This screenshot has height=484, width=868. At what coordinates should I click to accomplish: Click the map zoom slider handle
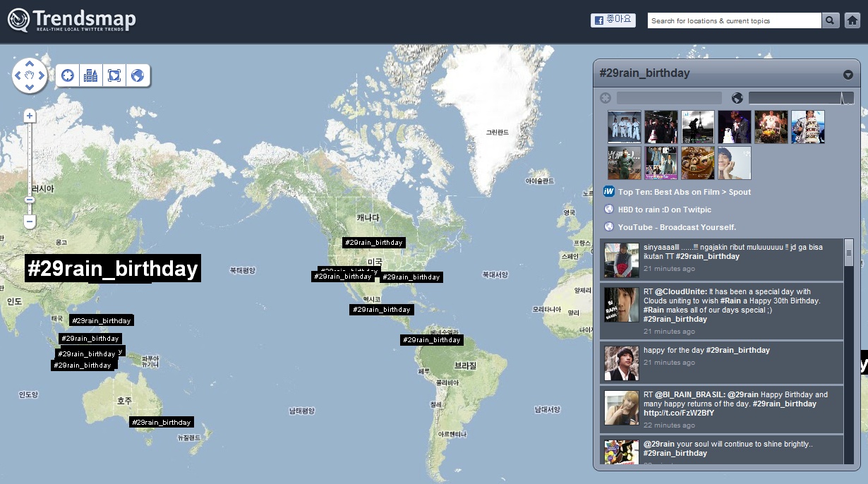[30, 200]
